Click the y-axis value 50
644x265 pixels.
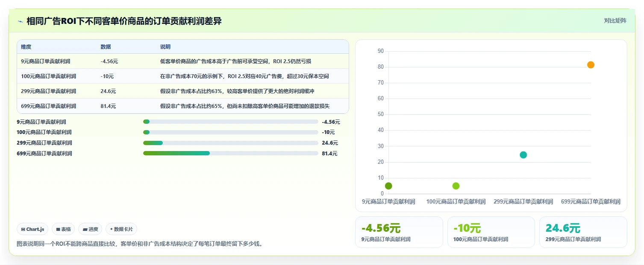pyautogui.click(x=381, y=114)
